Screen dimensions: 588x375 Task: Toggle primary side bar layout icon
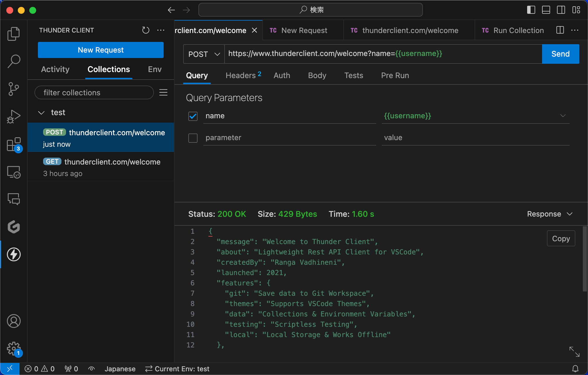pyautogui.click(x=531, y=10)
